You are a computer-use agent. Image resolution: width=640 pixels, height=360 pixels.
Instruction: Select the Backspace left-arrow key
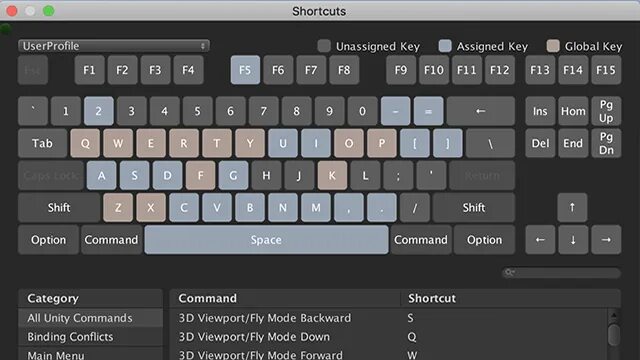(480, 111)
